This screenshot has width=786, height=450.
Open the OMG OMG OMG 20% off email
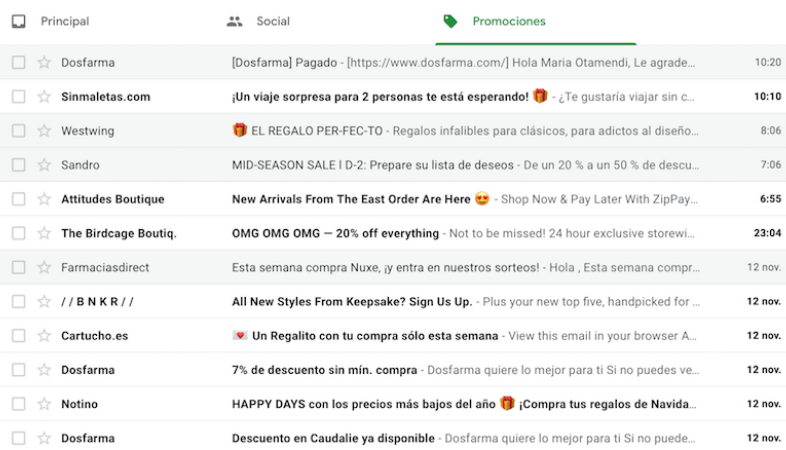click(400, 233)
